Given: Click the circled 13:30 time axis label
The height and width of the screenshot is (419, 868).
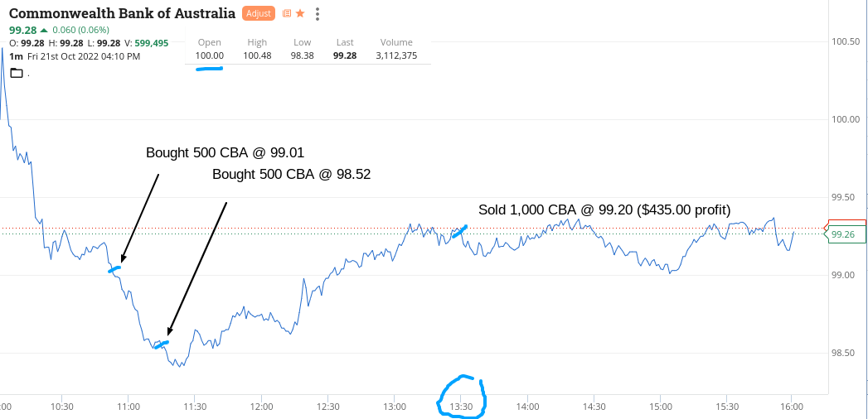Looking at the screenshot, I should coord(461,407).
